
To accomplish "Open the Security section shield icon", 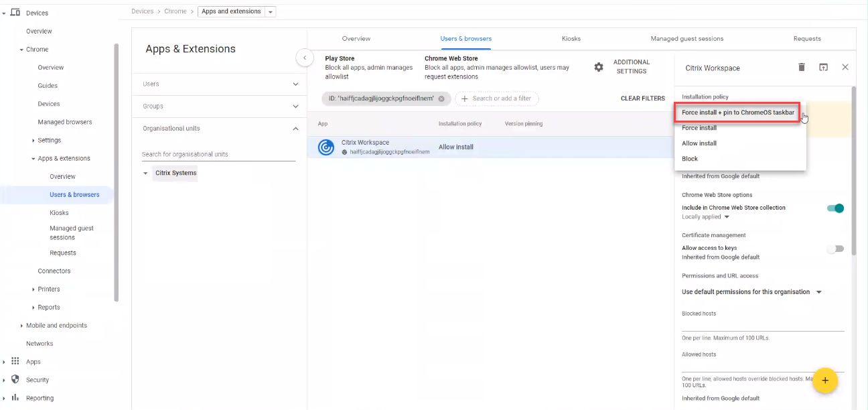I will (15, 379).
